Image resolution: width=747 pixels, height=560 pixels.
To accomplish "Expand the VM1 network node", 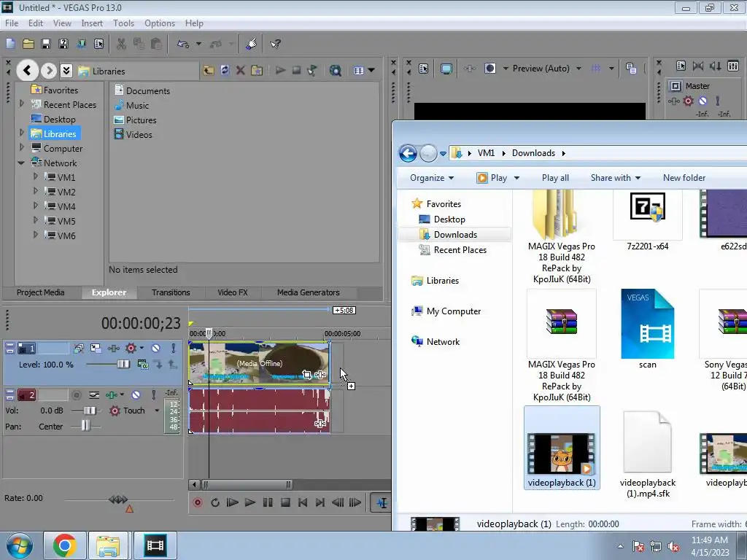I will point(36,176).
